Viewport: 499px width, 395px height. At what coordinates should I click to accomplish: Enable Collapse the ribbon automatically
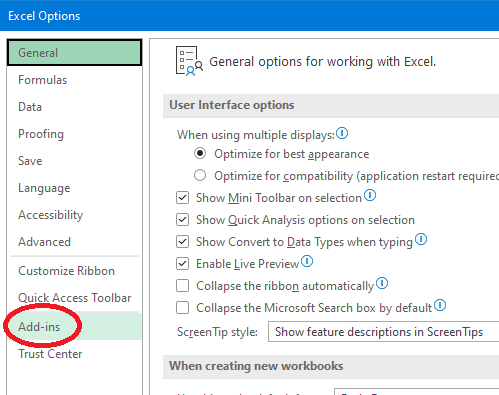point(183,286)
